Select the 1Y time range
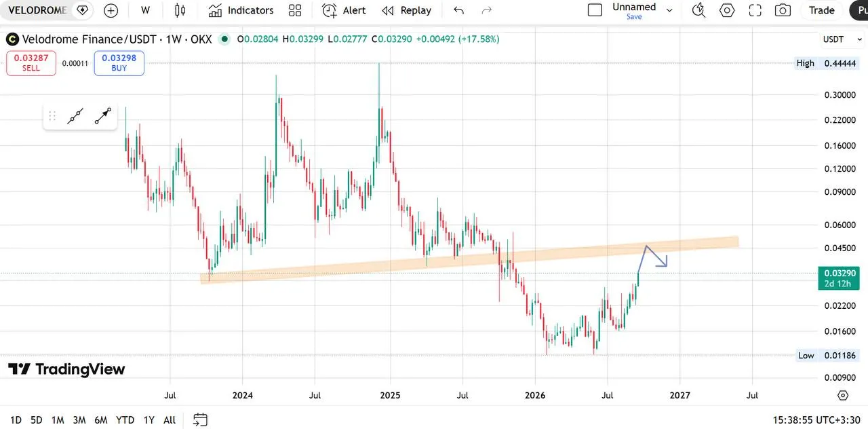This screenshot has width=868, height=429. (149, 420)
